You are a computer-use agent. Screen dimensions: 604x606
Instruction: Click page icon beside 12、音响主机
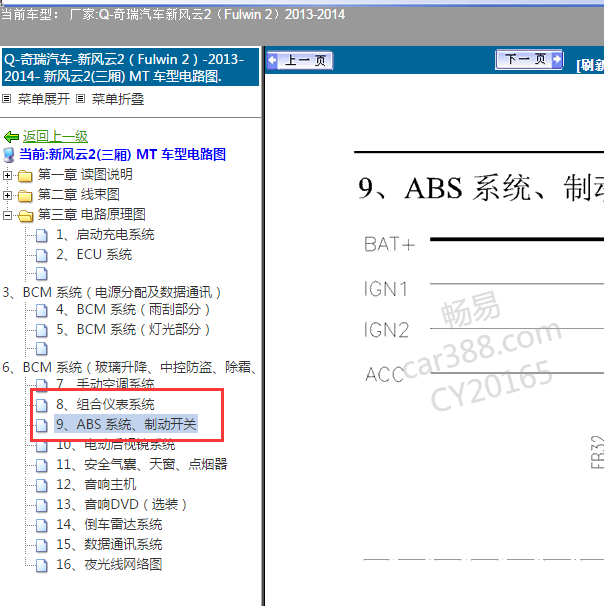coord(42,485)
